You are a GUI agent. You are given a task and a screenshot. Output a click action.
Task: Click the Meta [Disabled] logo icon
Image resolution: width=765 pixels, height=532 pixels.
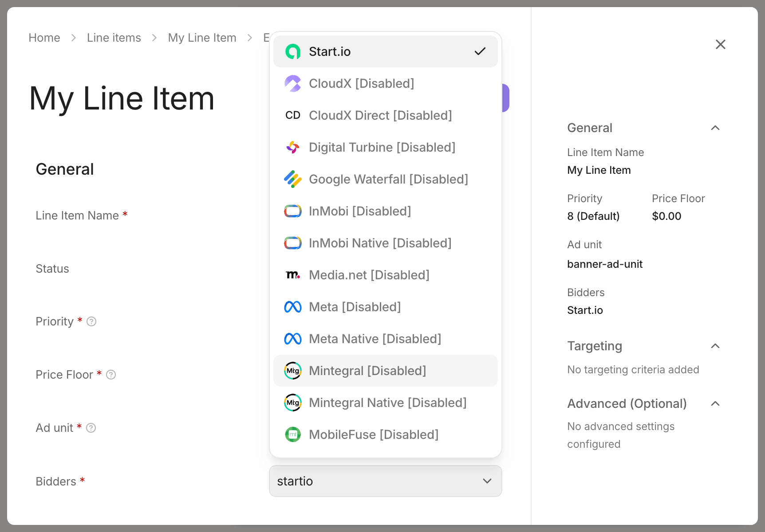pyautogui.click(x=293, y=307)
